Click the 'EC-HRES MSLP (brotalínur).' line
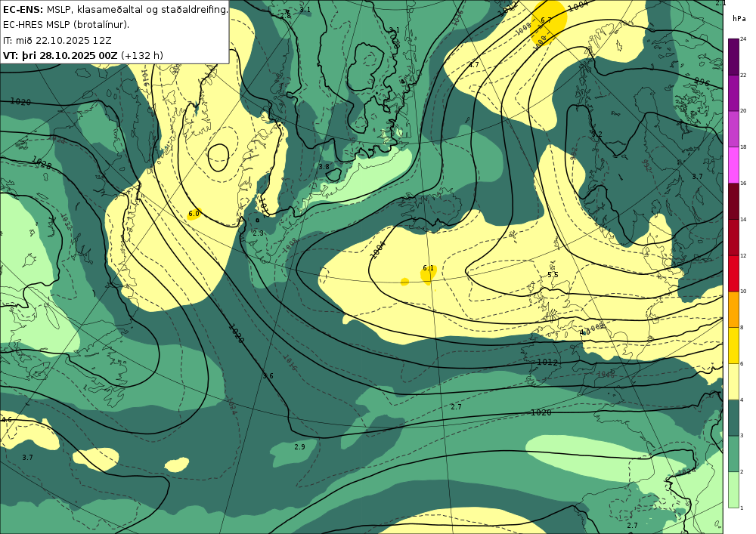Viewport: 756px width, 534px height. point(66,25)
